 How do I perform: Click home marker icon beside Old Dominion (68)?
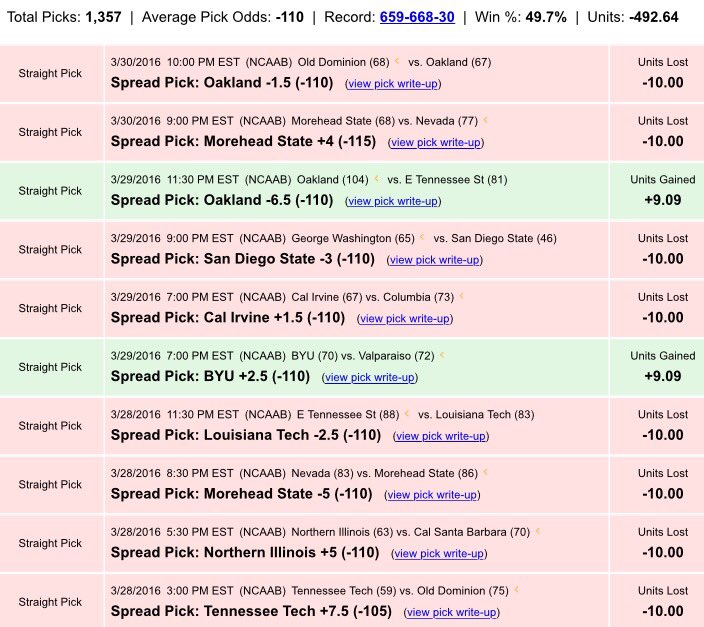click(397, 61)
